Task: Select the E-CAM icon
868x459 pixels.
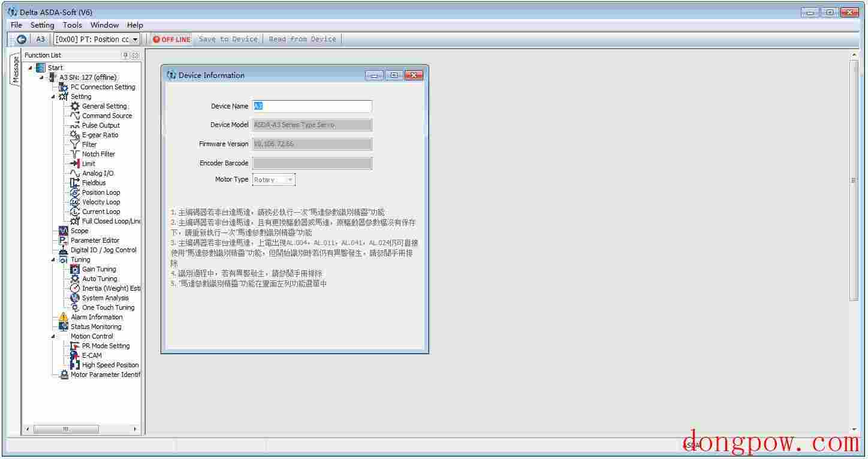Action: (75, 355)
